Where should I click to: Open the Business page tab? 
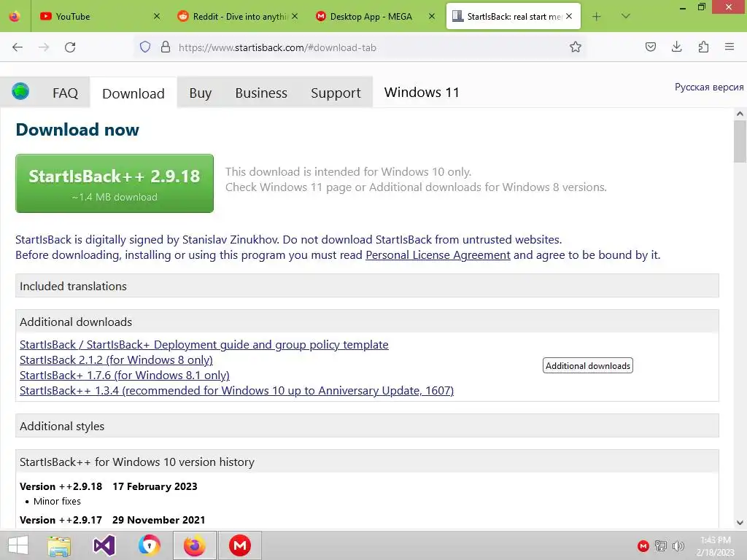pos(261,93)
